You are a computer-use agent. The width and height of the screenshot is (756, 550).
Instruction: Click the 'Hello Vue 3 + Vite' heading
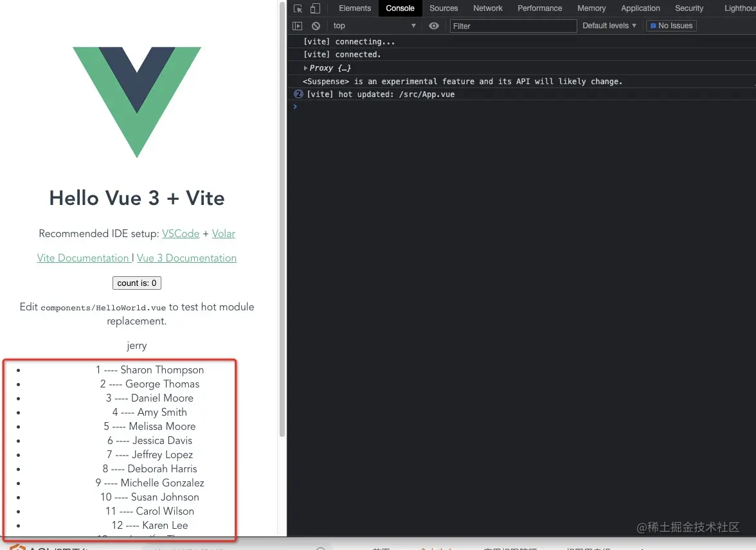click(137, 198)
